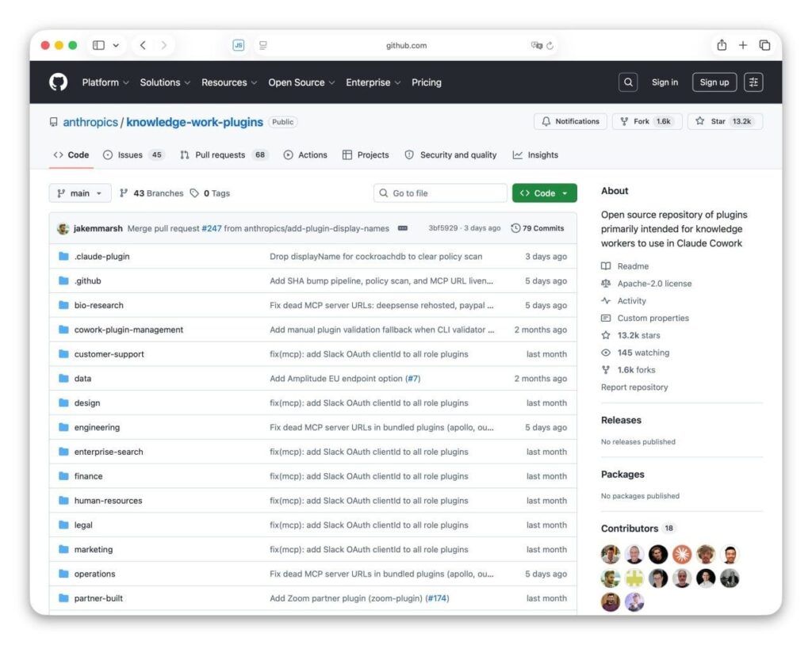Reload the page with the refresh icon
The image size is (812, 645).
pyautogui.click(x=550, y=45)
